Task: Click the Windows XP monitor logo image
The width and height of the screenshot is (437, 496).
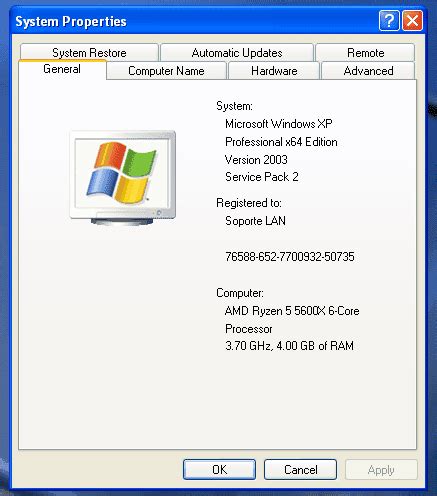Action: coord(123,178)
